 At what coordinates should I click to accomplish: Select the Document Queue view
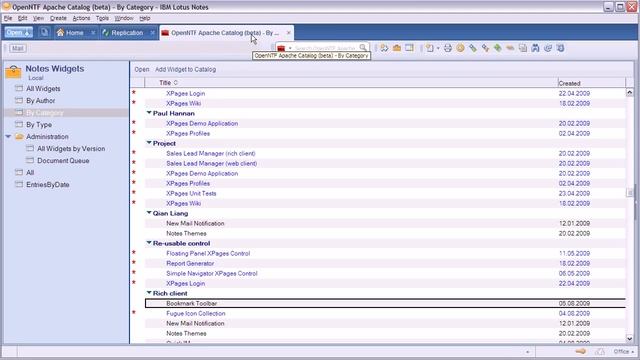(x=63, y=161)
